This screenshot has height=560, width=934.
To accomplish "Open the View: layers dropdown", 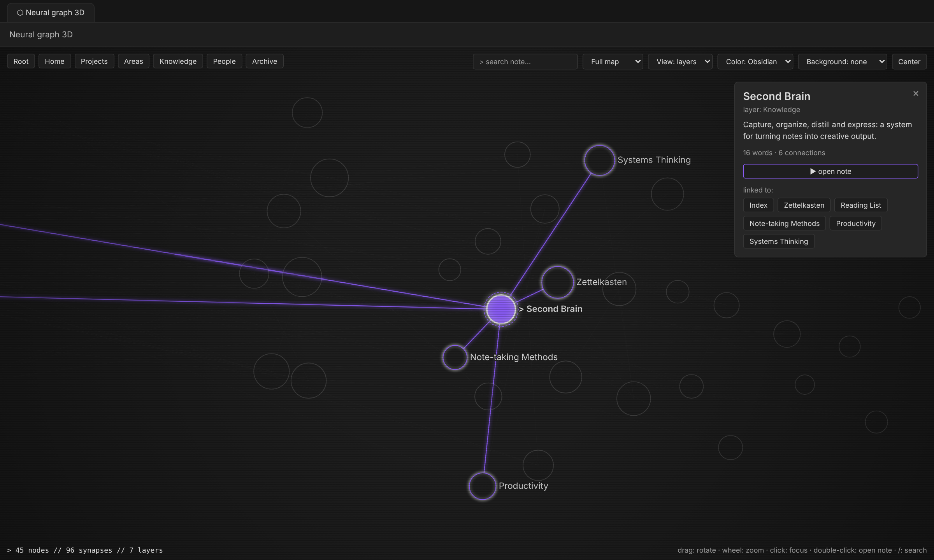I will pos(680,61).
